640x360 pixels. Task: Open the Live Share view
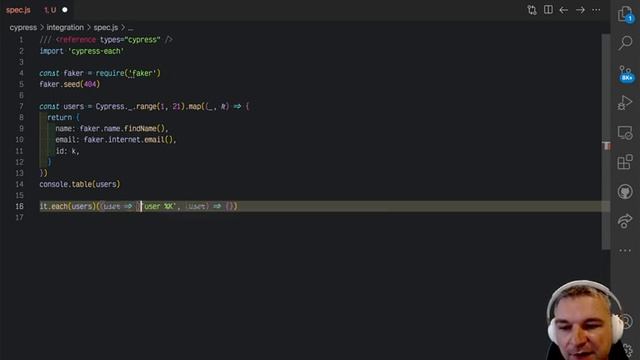625,221
